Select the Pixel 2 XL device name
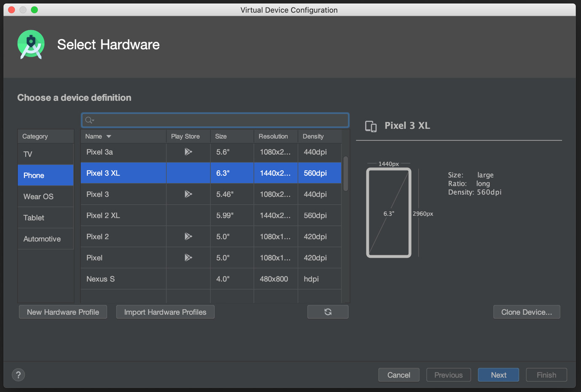 103,215
